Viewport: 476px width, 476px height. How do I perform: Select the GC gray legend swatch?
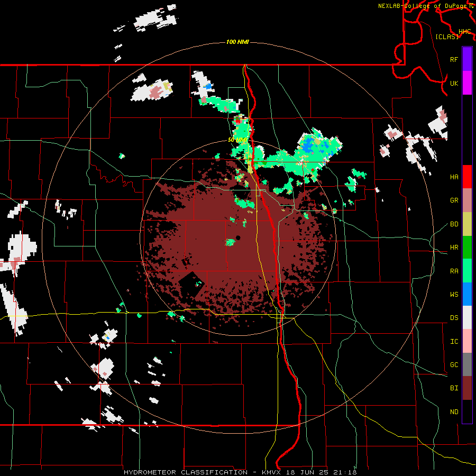[x=467, y=364]
